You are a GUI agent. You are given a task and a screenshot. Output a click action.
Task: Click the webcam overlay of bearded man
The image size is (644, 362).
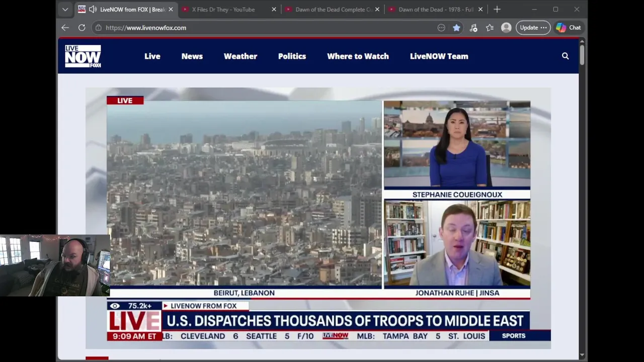pyautogui.click(x=55, y=265)
